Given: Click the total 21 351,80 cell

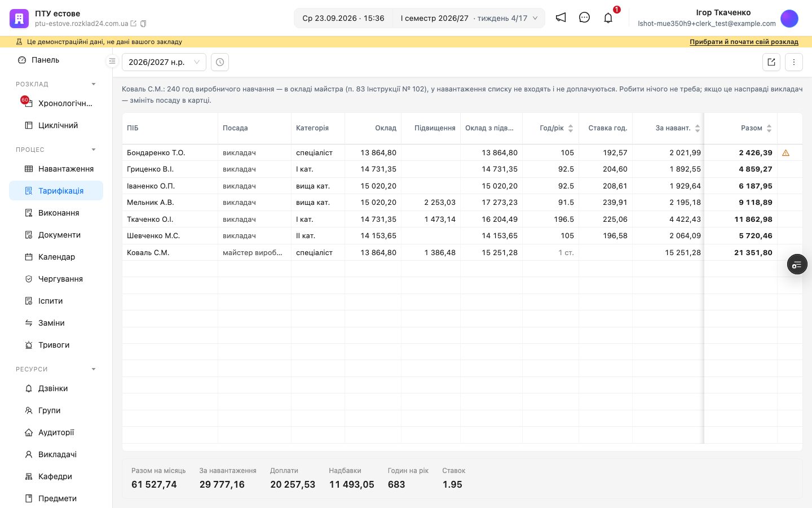Looking at the screenshot, I should coord(740,252).
